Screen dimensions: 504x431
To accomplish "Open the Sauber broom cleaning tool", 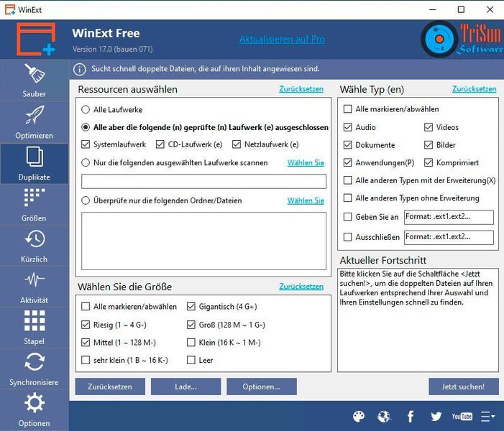I will click(x=34, y=80).
